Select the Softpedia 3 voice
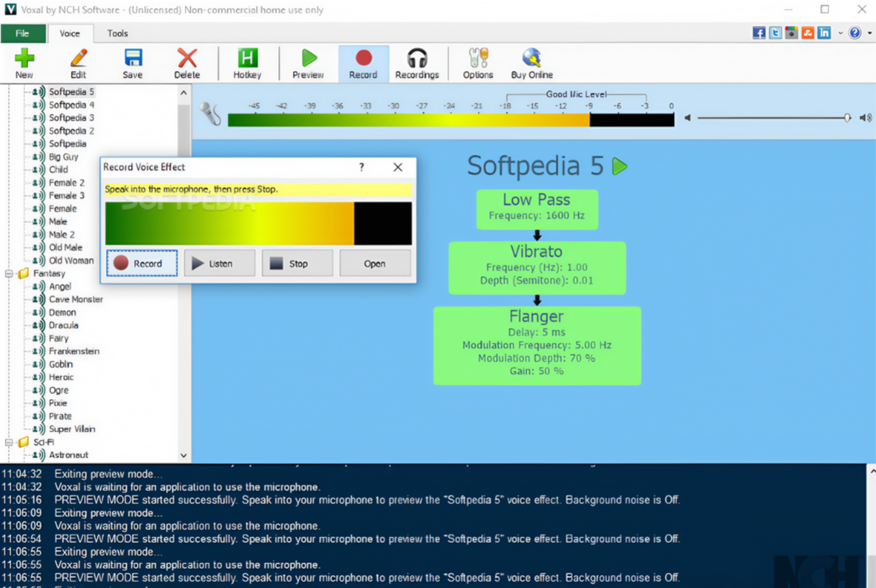Image resolution: width=876 pixels, height=588 pixels. tap(72, 118)
